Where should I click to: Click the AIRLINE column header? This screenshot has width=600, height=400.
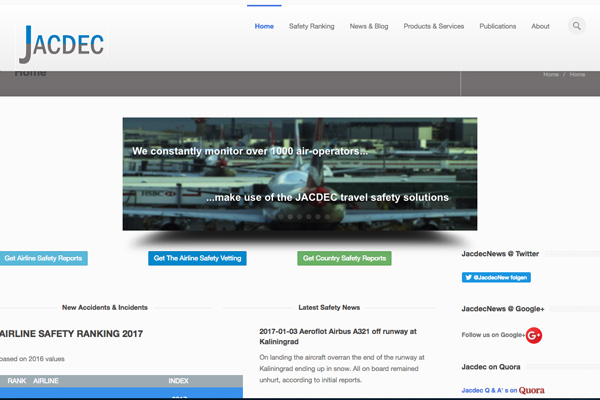click(x=46, y=381)
